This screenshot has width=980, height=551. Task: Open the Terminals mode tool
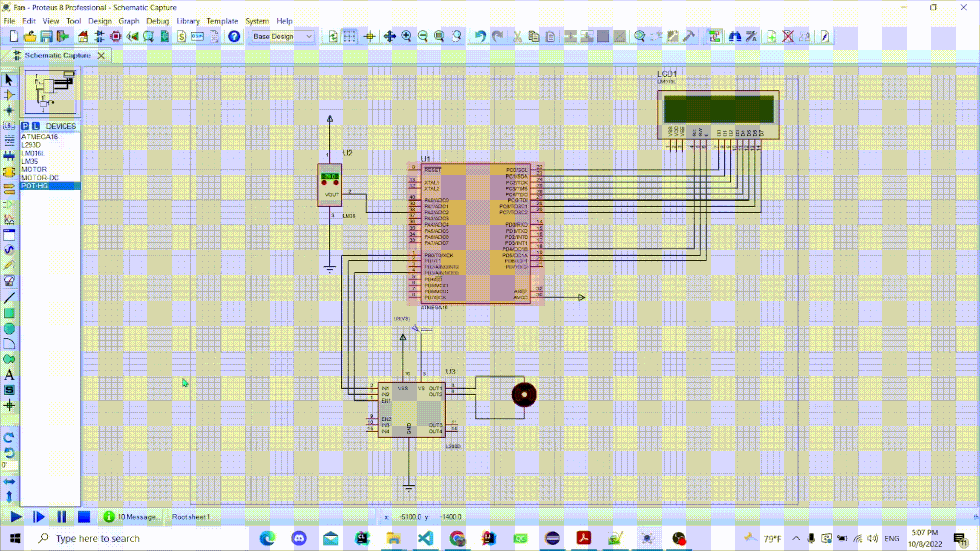9,188
